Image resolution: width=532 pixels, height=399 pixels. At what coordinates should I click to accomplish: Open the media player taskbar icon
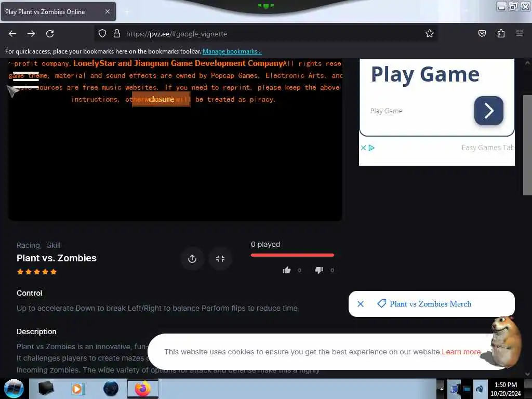click(77, 389)
